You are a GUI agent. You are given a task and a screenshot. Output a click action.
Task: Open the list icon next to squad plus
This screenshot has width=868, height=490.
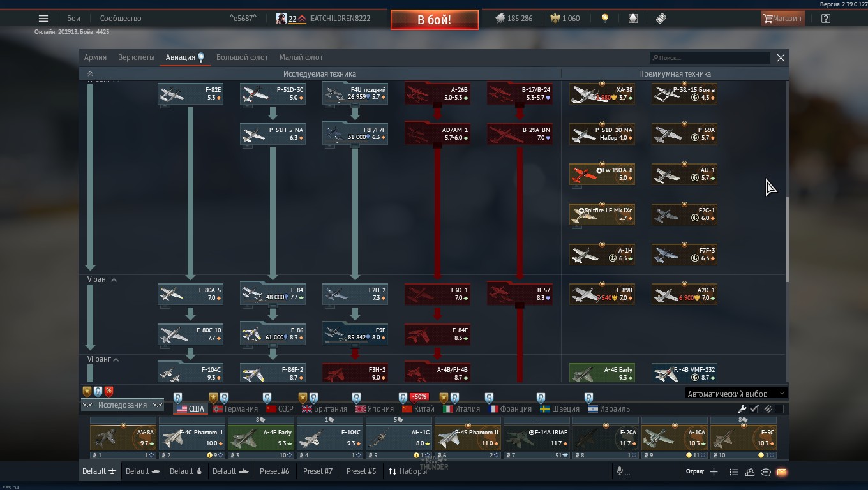tap(734, 472)
